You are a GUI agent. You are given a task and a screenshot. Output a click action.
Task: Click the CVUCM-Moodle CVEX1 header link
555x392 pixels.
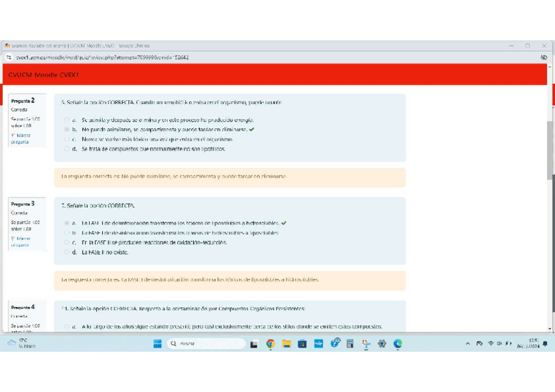[44, 75]
